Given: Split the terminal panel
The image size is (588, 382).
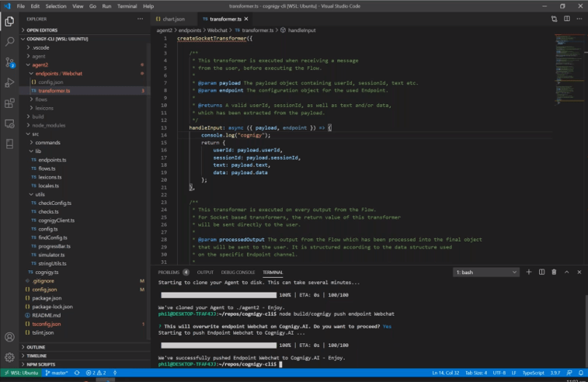Looking at the screenshot, I should 541,273.
